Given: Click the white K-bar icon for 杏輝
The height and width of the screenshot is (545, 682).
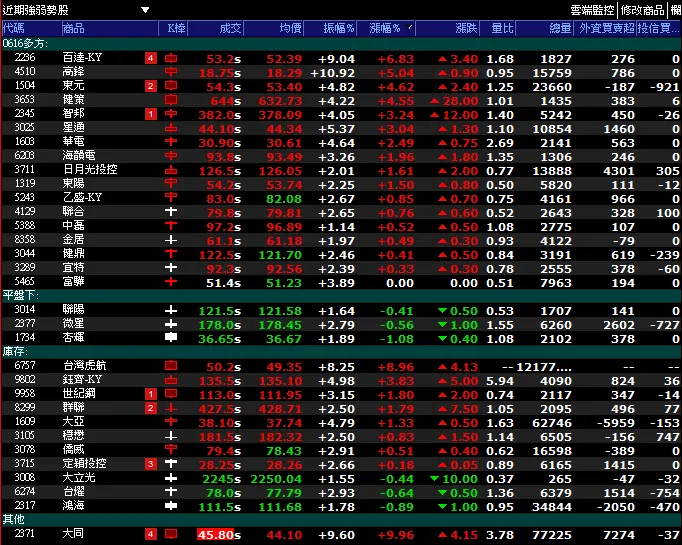Looking at the screenshot, I should 171,338.
